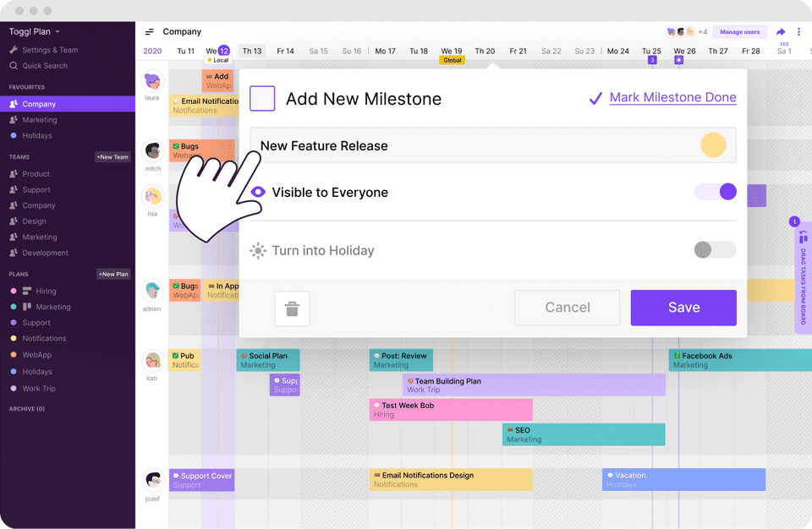Image resolution: width=812 pixels, height=529 pixels.
Task: Click mitch's avatar in the timeline
Action: coord(152,151)
